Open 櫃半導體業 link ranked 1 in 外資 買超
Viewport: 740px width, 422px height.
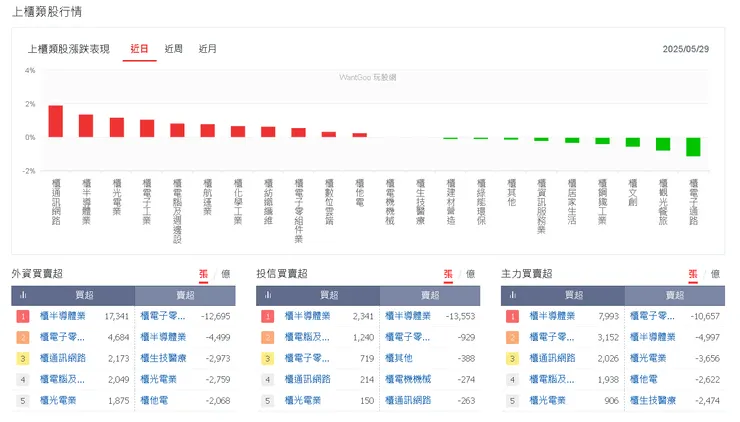coord(62,316)
